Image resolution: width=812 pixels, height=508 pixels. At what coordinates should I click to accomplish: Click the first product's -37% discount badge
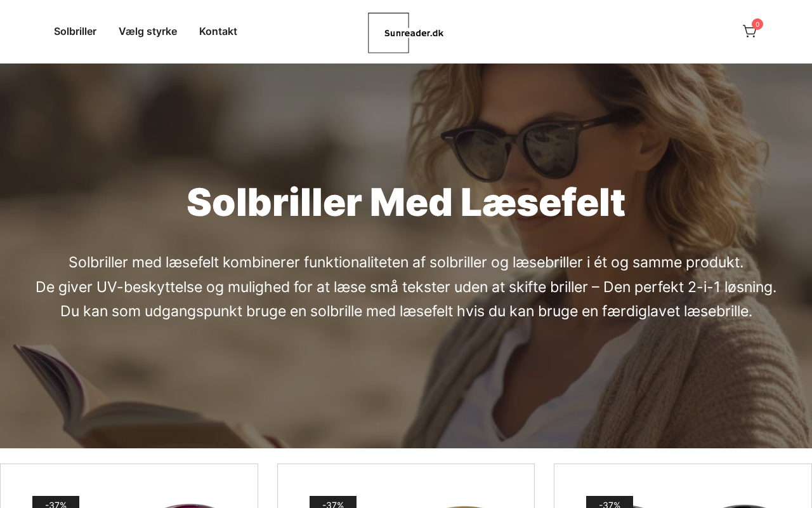pos(56,502)
